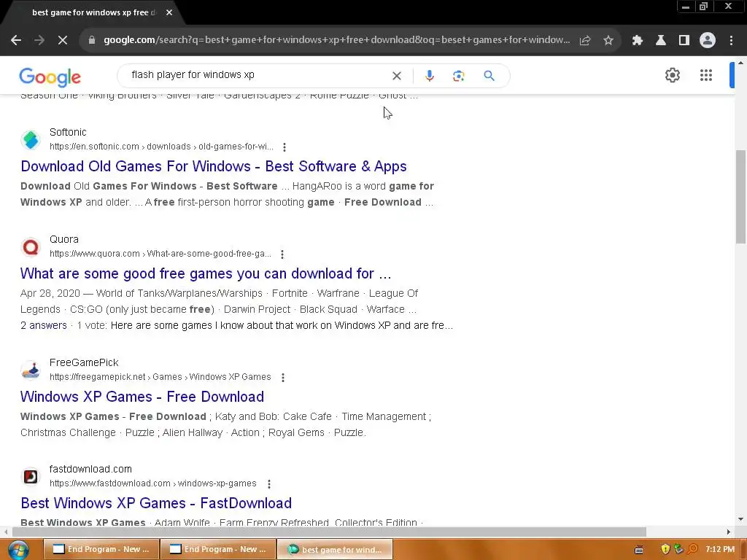Click the FreeGamePick site name
Screen dimensions: 747x560
(x=84, y=362)
